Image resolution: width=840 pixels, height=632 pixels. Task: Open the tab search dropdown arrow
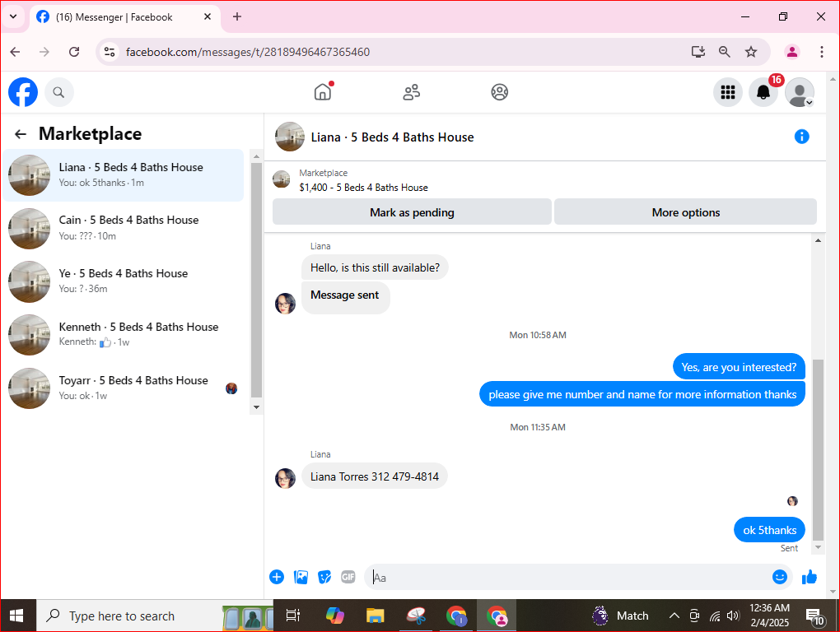click(x=13, y=16)
